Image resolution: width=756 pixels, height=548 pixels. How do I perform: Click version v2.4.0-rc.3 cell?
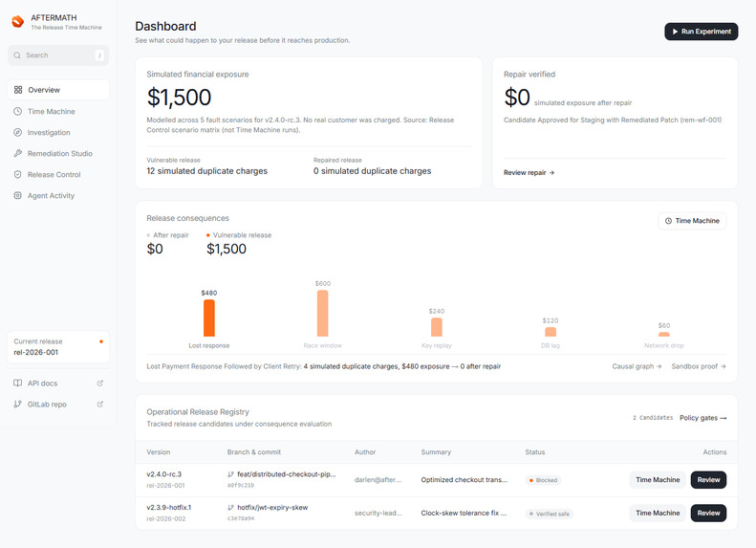(x=164, y=474)
